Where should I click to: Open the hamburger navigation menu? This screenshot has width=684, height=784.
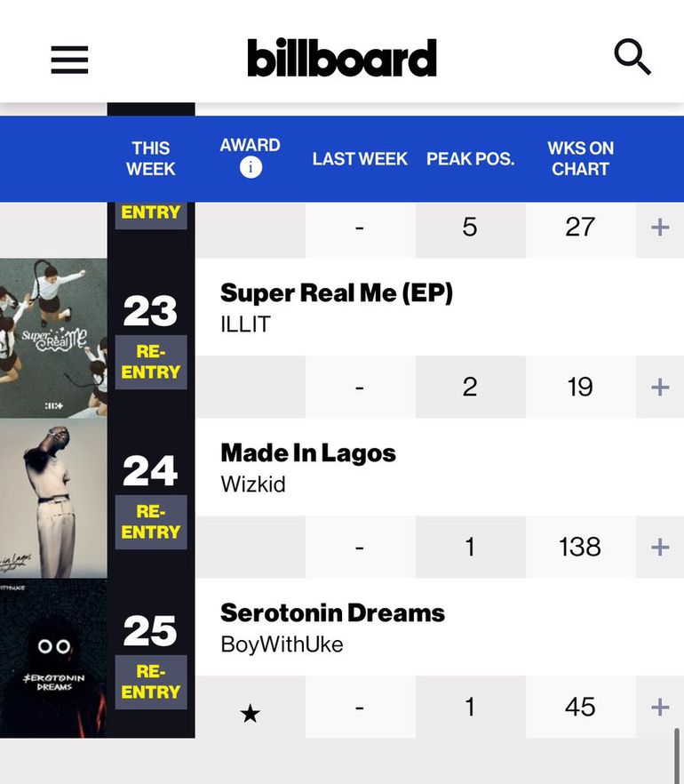pyautogui.click(x=69, y=60)
